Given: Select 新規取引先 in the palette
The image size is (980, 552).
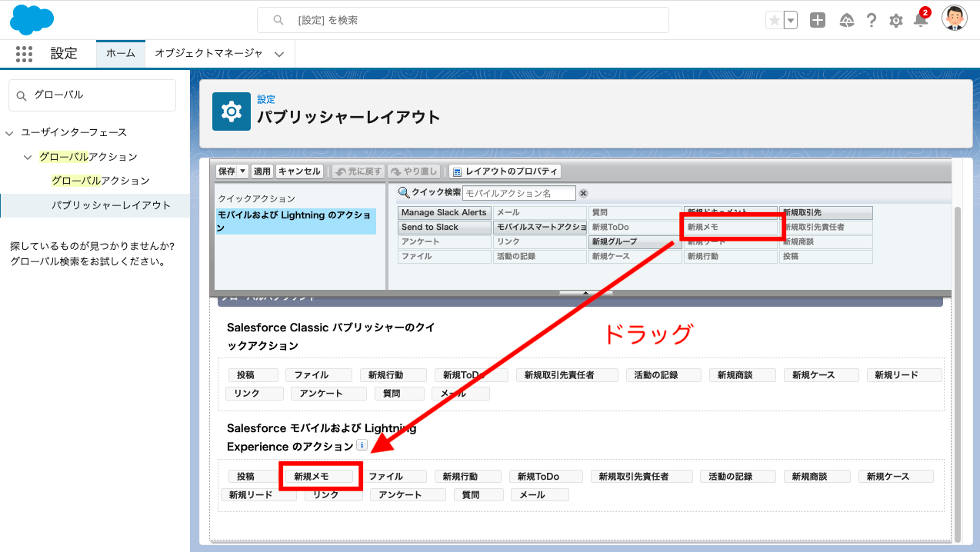Looking at the screenshot, I should pyautogui.click(x=826, y=212).
